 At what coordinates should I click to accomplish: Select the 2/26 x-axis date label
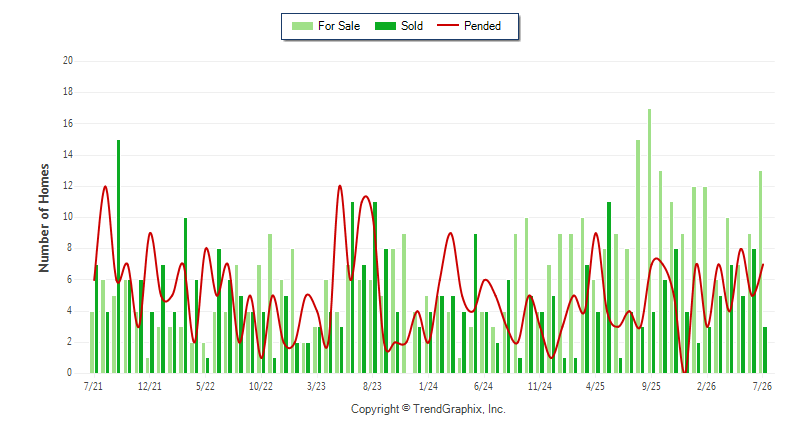(707, 386)
